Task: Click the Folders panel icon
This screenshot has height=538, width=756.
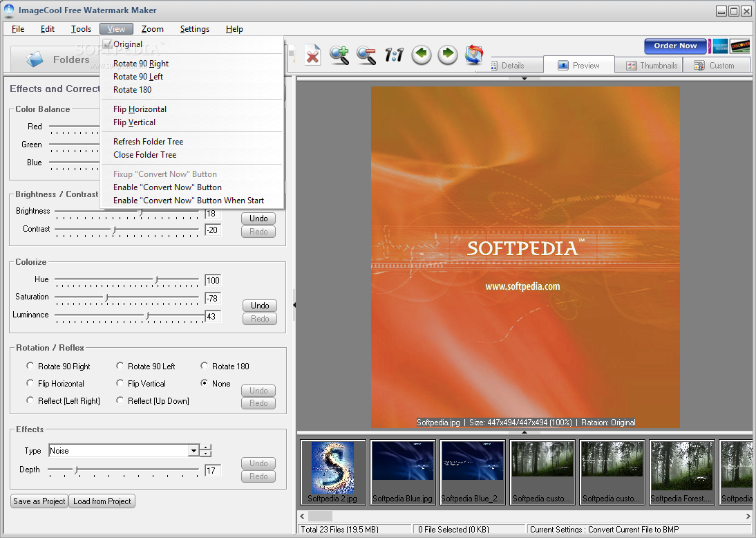Action: 35,59
